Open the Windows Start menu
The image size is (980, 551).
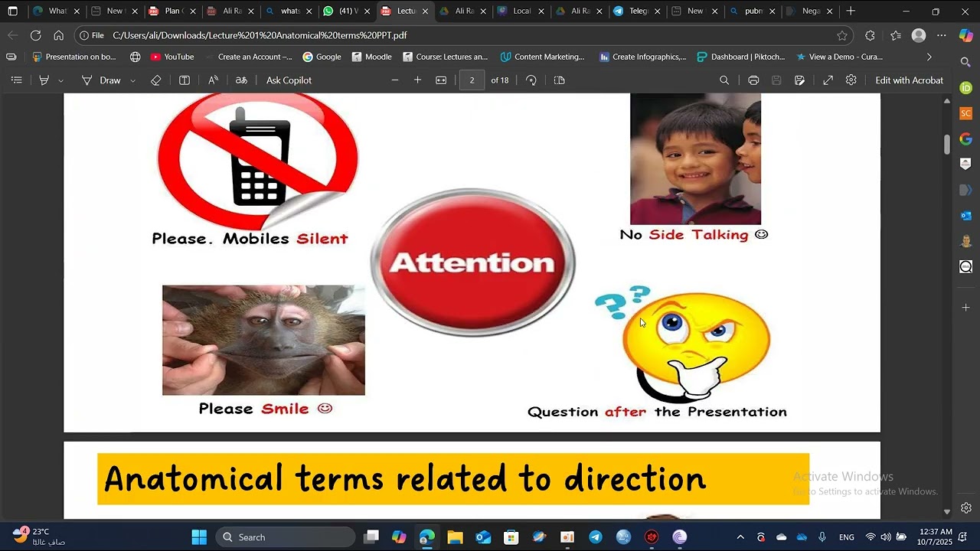(199, 537)
